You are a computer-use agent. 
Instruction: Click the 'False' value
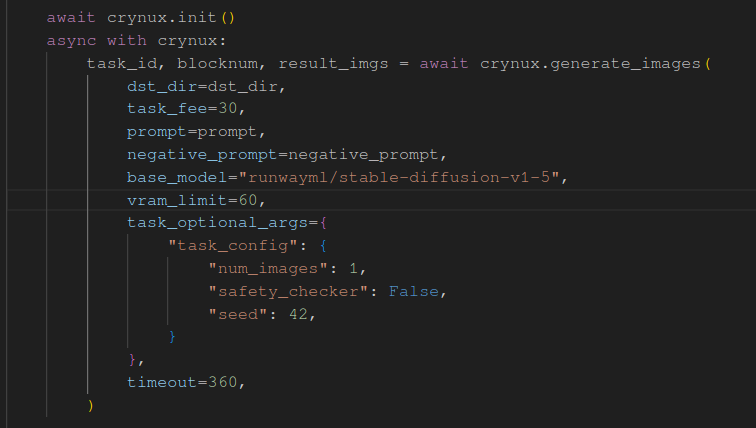[x=414, y=292]
